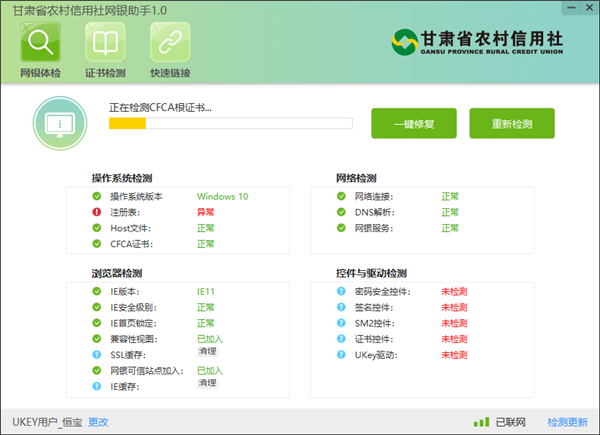Click the 操作系统检测 section heading

coord(122,178)
